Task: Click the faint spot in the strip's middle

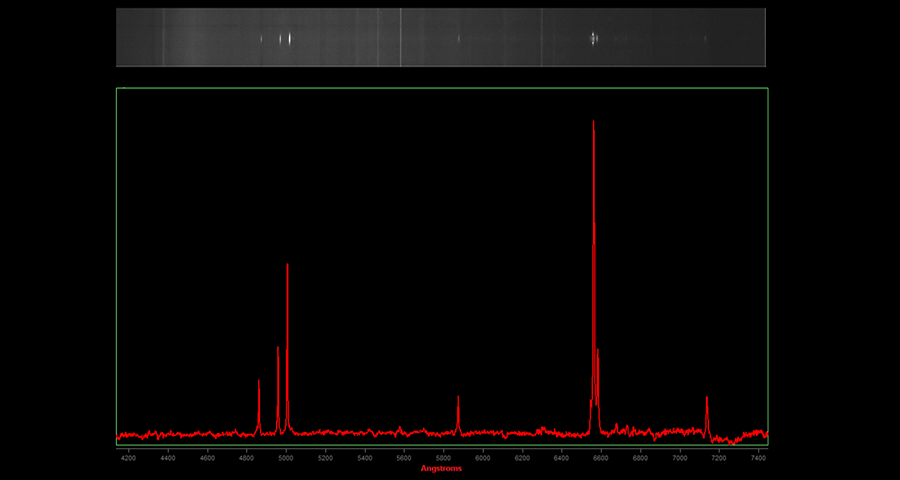Action: (458, 39)
